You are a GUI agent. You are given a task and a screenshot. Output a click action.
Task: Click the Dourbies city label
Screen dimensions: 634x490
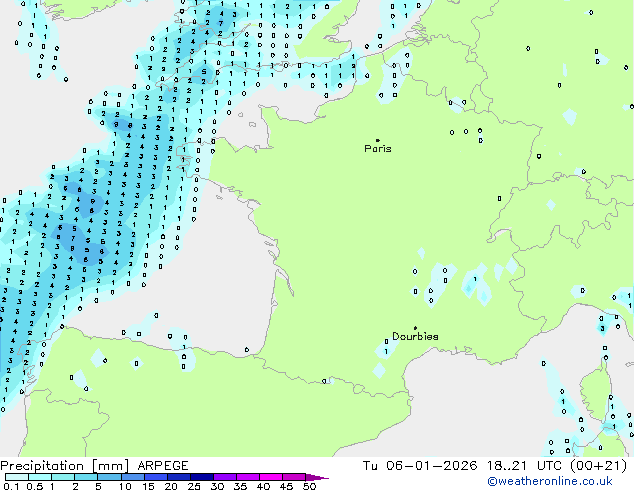click(415, 336)
